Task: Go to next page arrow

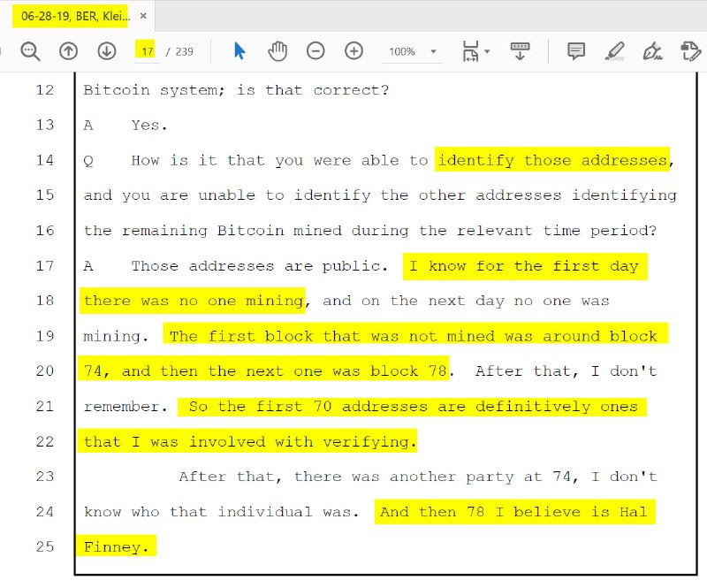Action: [x=107, y=51]
